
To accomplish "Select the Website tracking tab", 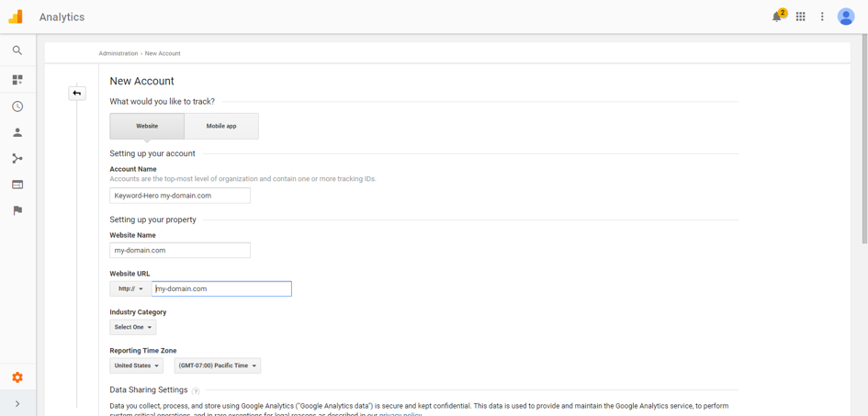I will (147, 126).
